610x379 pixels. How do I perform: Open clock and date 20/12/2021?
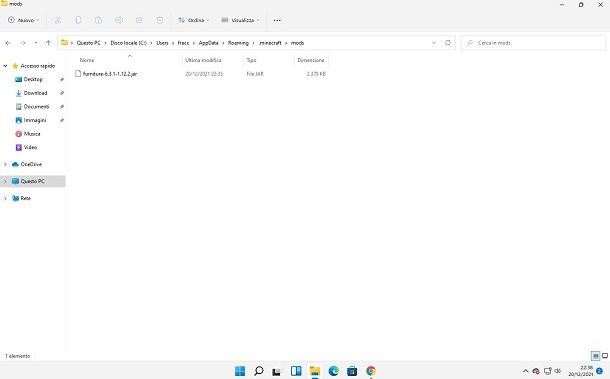click(x=581, y=371)
